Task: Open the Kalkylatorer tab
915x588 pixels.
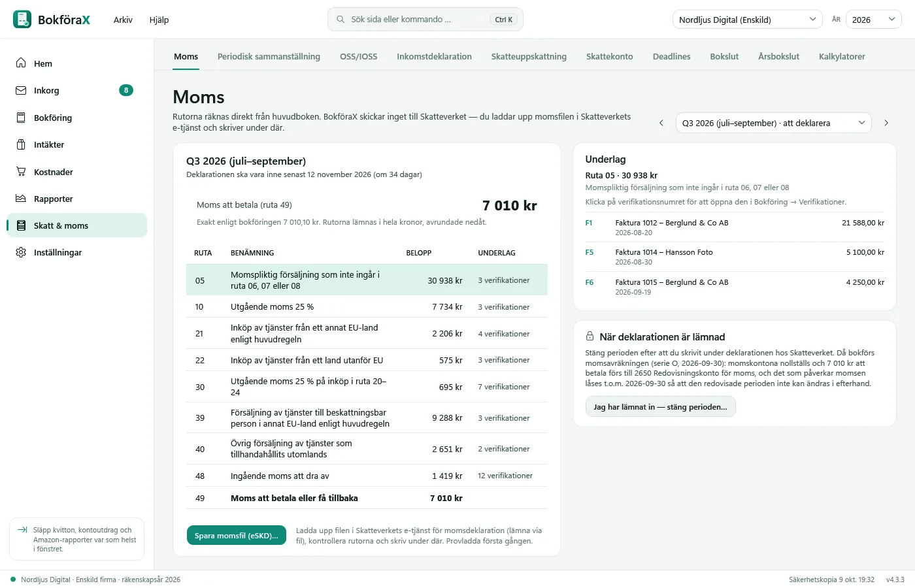Action: click(x=842, y=57)
